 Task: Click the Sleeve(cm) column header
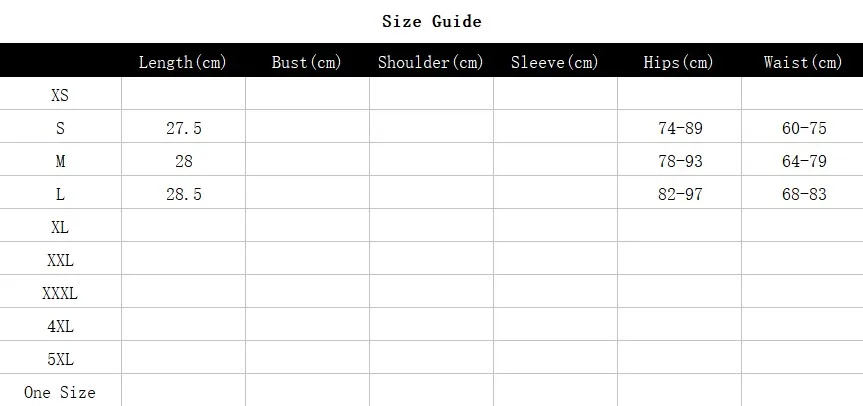click(x=554, y=62)
